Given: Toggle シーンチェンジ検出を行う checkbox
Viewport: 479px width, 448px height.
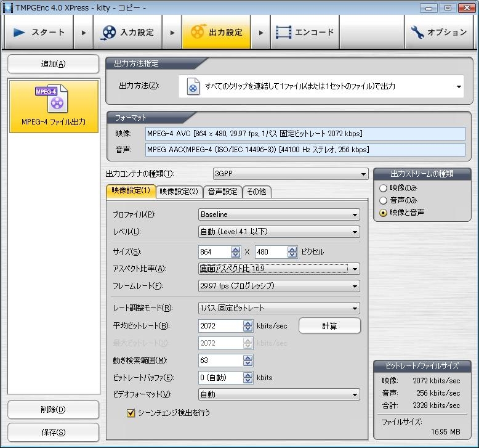Looking at the screenshot, I should coord(131,413).
